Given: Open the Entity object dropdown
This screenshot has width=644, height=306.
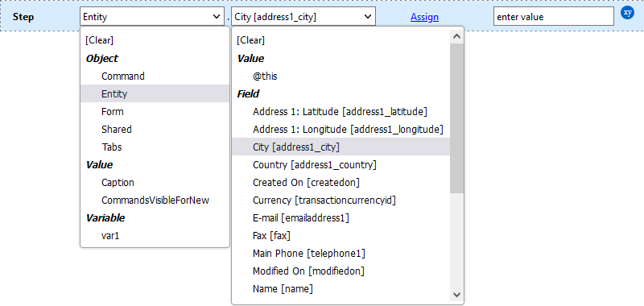Looking at the screenshot, I should pyautogui.click(x=152, y=17).
